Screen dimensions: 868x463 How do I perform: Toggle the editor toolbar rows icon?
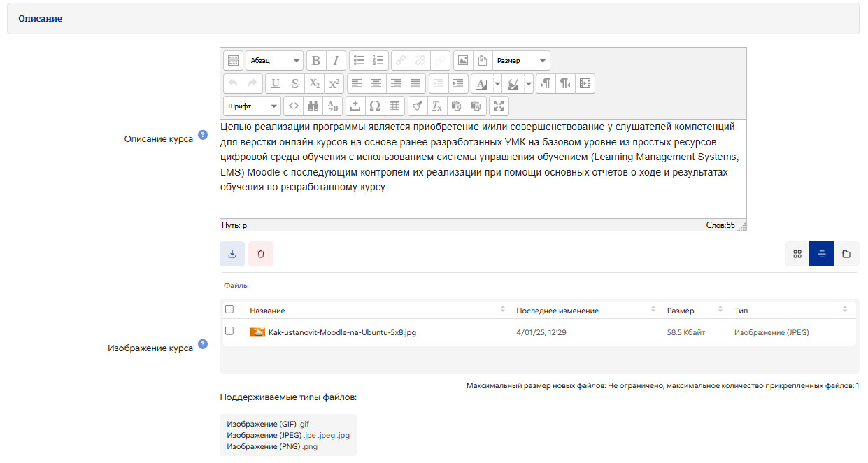(x=234, y=61)
